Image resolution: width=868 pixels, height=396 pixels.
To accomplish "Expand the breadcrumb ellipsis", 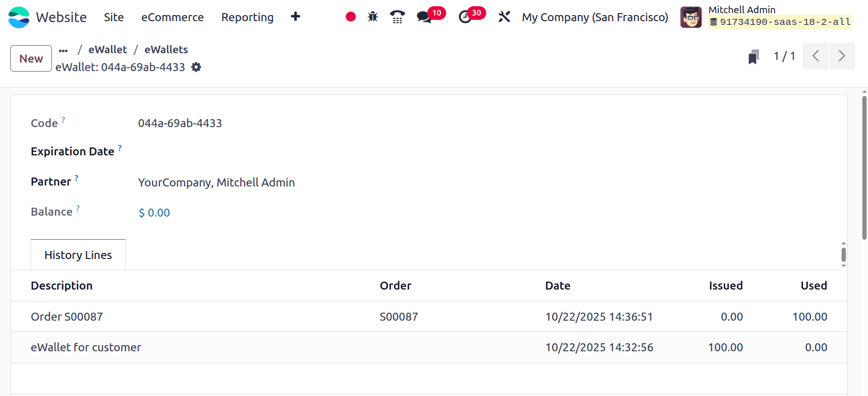I will (x=64, y=50).
